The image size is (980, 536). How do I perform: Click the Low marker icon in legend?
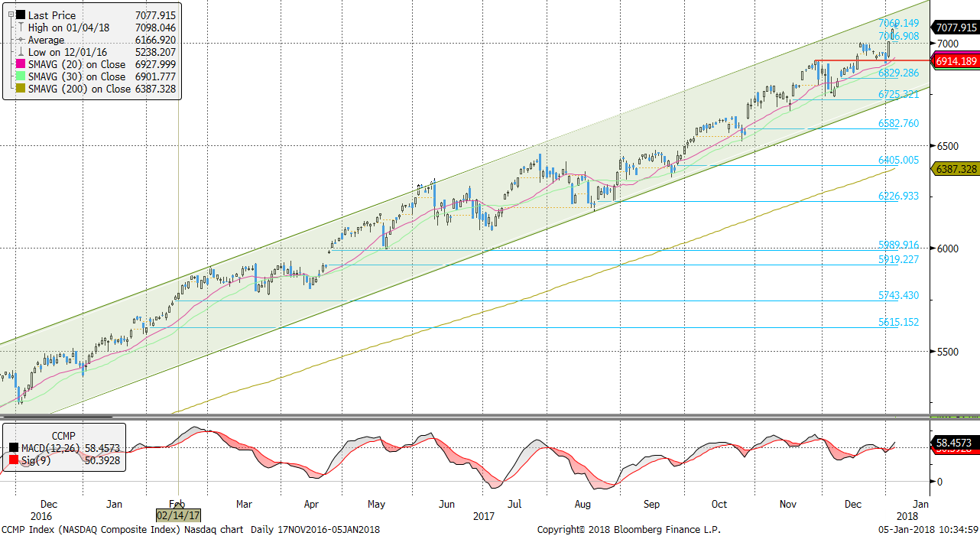21,52
